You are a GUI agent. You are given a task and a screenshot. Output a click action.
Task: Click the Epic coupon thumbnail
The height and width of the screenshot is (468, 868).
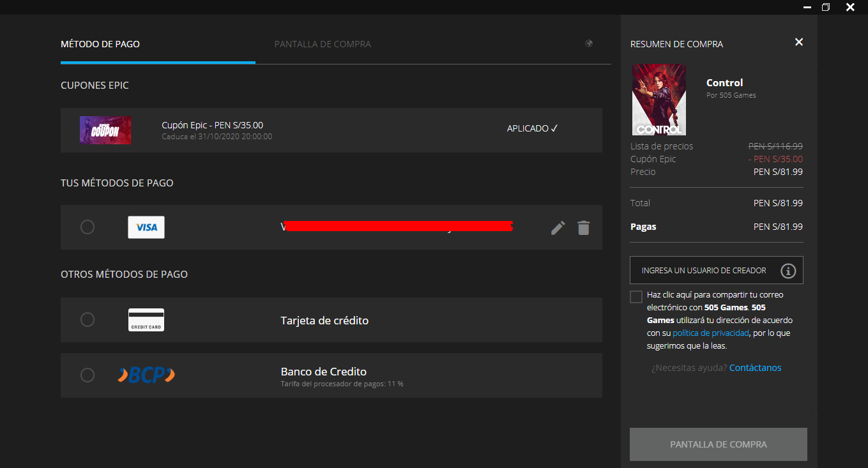click(x=105, y=130)
